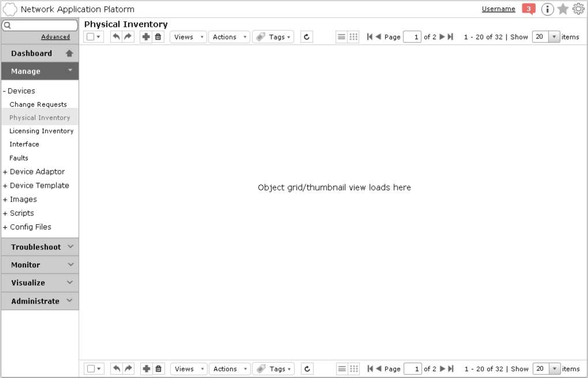Switch to list view in bottom toolbar
The image size is (588, 378).
(x=342, y=368)
